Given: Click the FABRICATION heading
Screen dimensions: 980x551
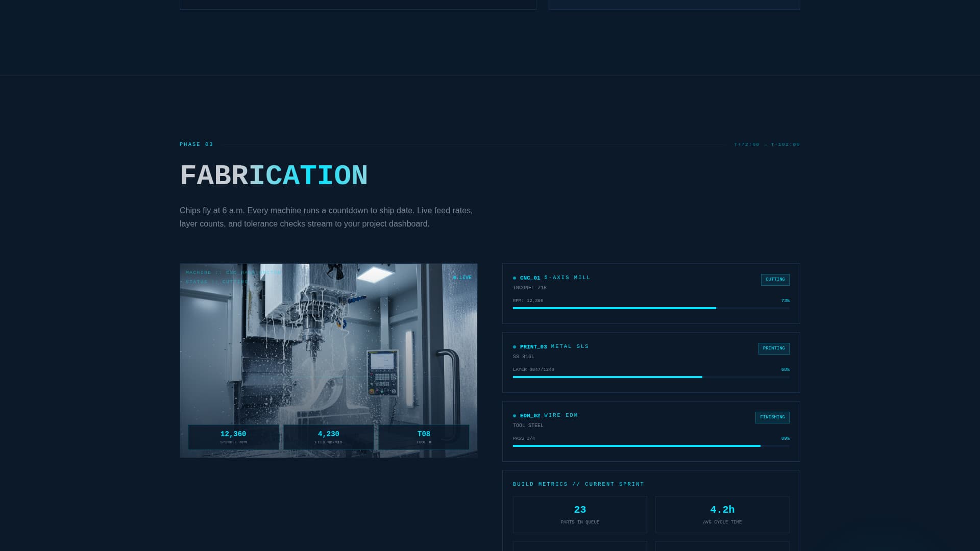Looking at the screenshot, I should click(274, 175).
